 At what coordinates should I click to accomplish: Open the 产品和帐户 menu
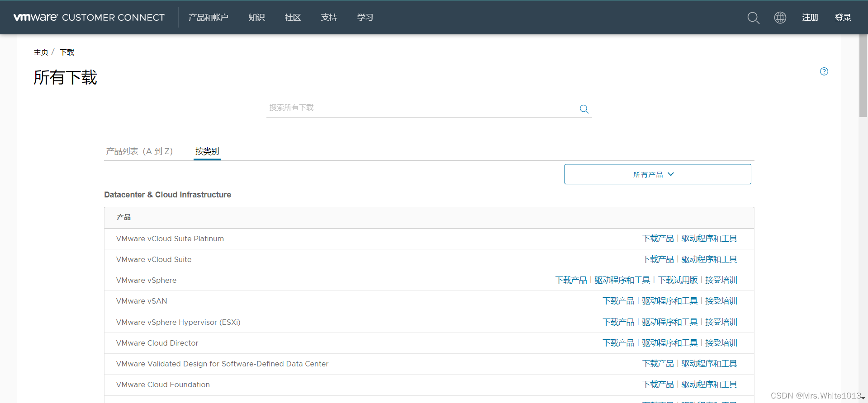[x=209, y=18]
